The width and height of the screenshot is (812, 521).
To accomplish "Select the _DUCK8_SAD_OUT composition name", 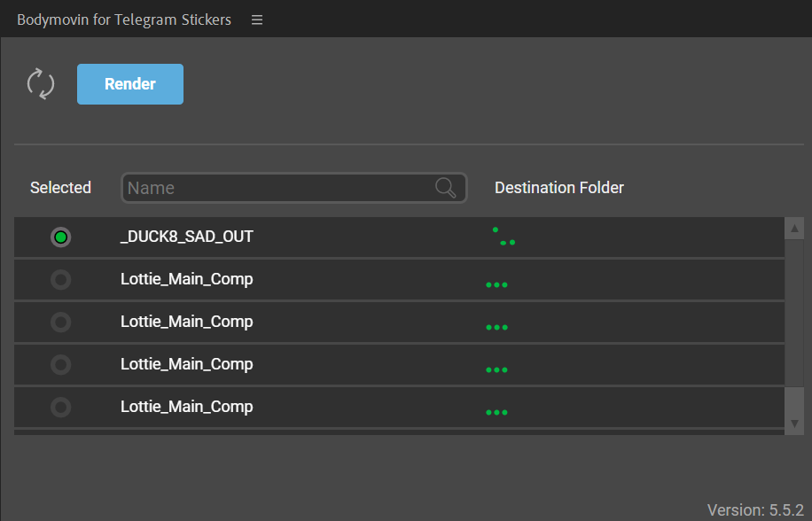I will coord(186,237).
